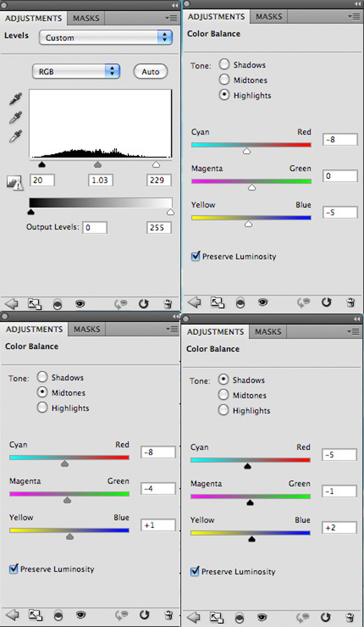Select Highlights radio in Midtones-selected panel
Image resolution: width=364 pixels, height=627 pixels.
[x=42, y=407]
